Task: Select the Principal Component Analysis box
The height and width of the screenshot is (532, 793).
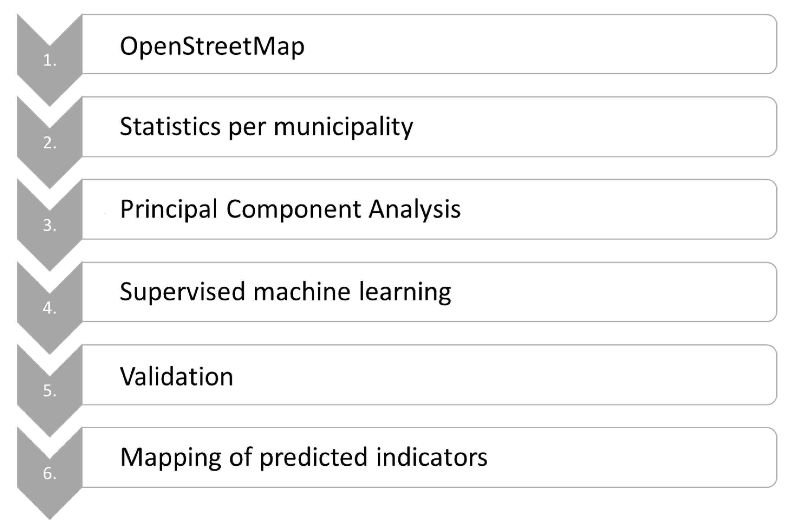Action: point(429,209)
